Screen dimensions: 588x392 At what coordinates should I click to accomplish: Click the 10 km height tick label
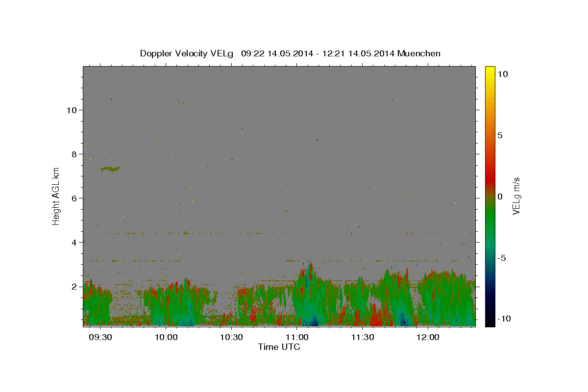point(71,110)
